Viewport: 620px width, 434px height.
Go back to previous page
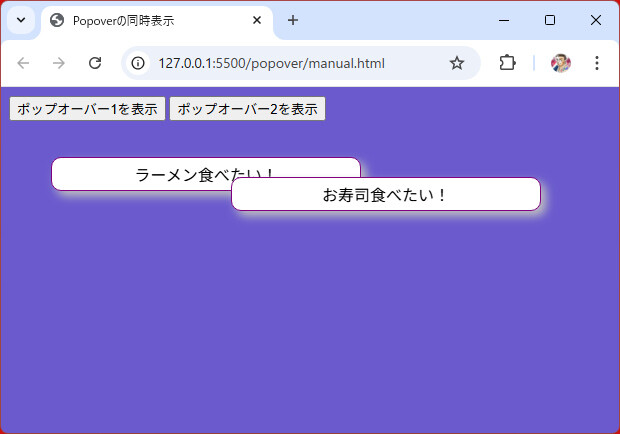click(x=24, y=63)
